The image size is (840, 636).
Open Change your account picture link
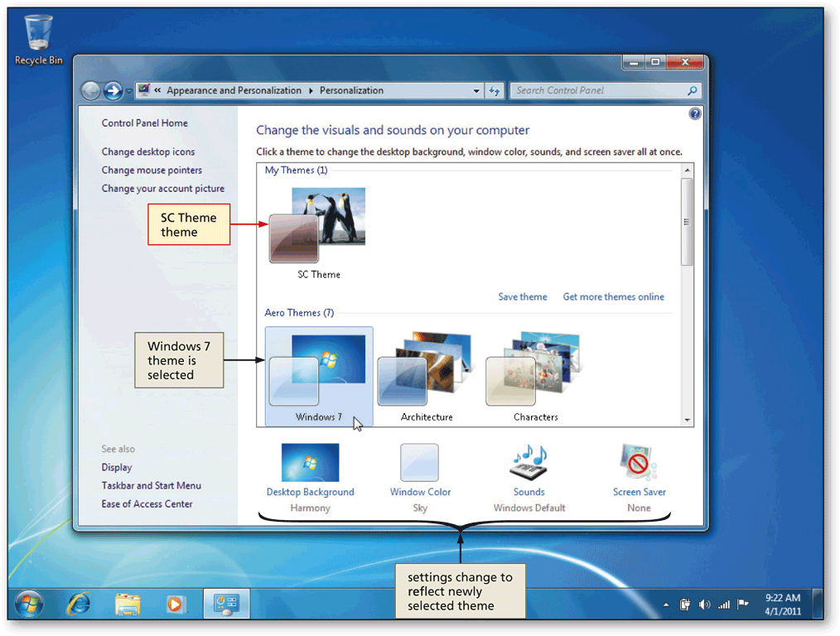(163, 189)
